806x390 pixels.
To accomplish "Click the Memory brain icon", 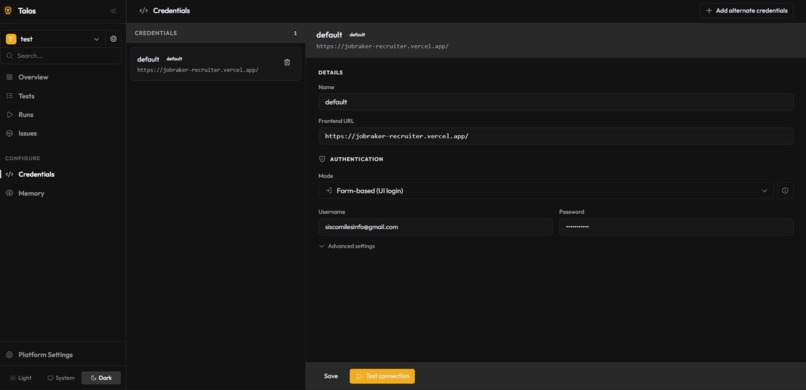I will coord(9,193).
